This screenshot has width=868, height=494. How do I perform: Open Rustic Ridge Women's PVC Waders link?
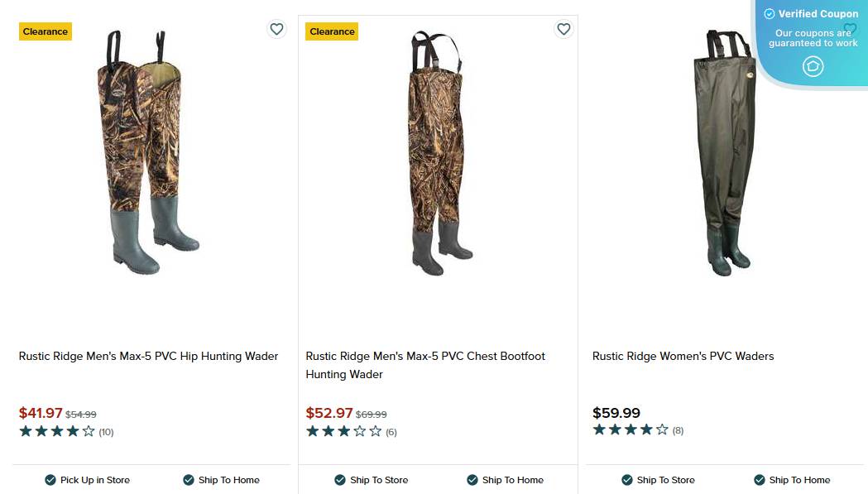[x=683, y=356]
